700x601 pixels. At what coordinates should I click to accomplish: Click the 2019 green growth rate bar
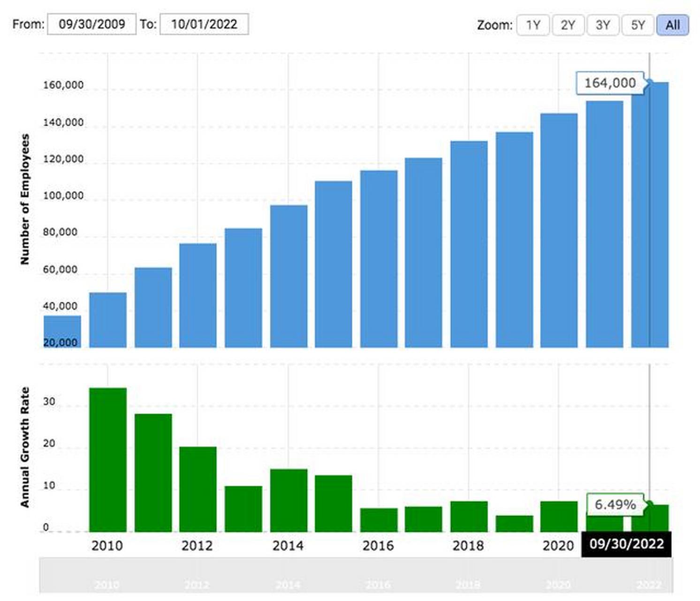click(x=514, y=524)
